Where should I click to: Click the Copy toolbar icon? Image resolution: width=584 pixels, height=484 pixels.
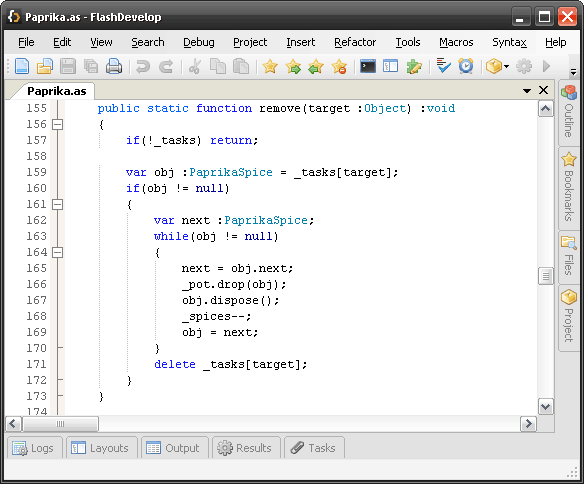pos(218,67)
